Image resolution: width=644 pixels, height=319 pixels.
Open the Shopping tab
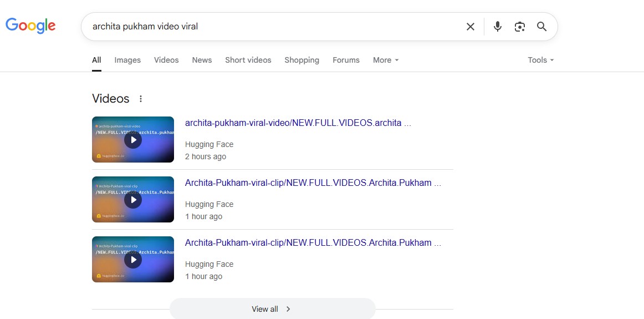click(x=302, y=60)
